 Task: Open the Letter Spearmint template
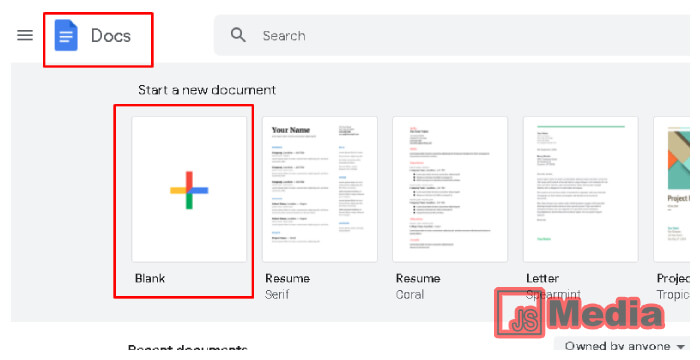tap(580, 189)
